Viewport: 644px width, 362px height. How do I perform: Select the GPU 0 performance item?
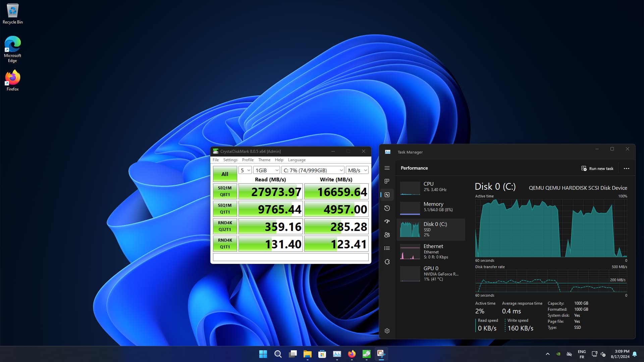(x=431, y=274)
